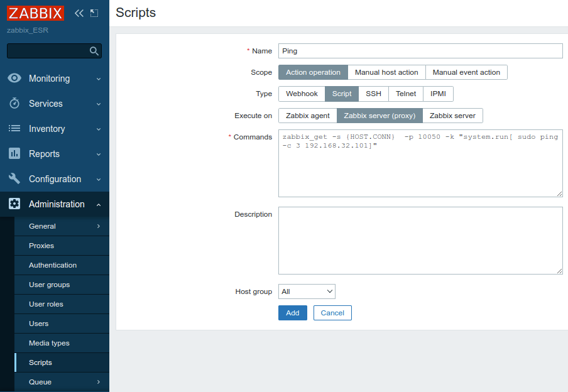The width and height of the screenshot is (568, 392).
Task: Open the Queue submenu arrow
Action: pyautogui.click(x=99, y=382)
